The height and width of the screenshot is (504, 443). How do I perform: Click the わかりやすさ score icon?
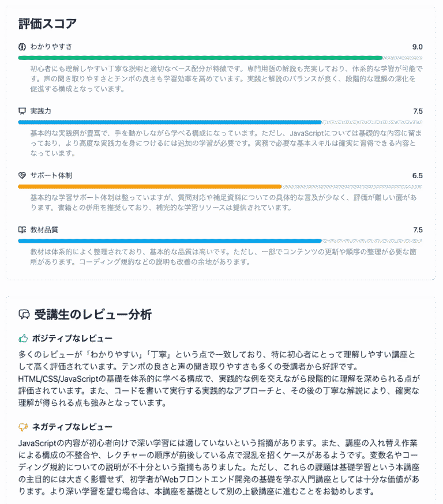point(22,47)
